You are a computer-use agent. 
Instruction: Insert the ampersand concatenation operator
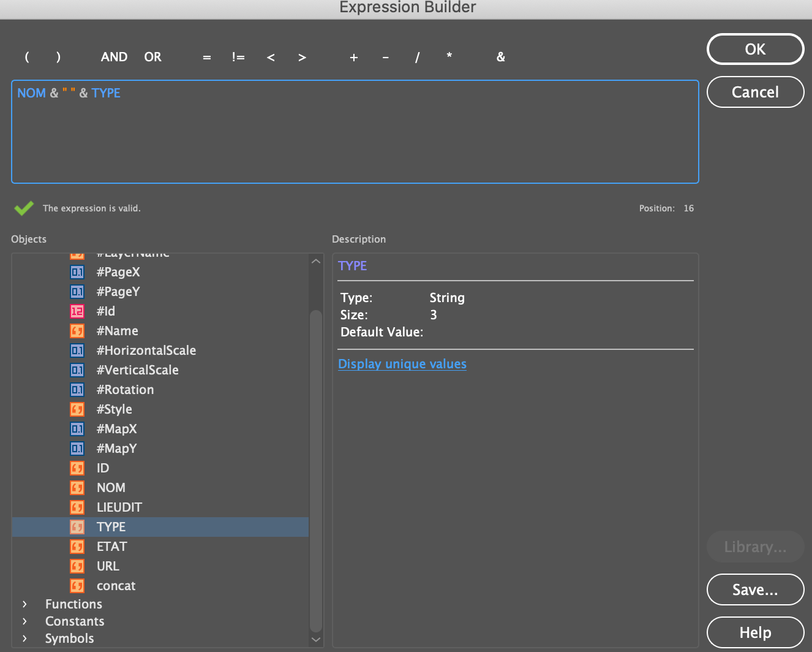(500, 57)
